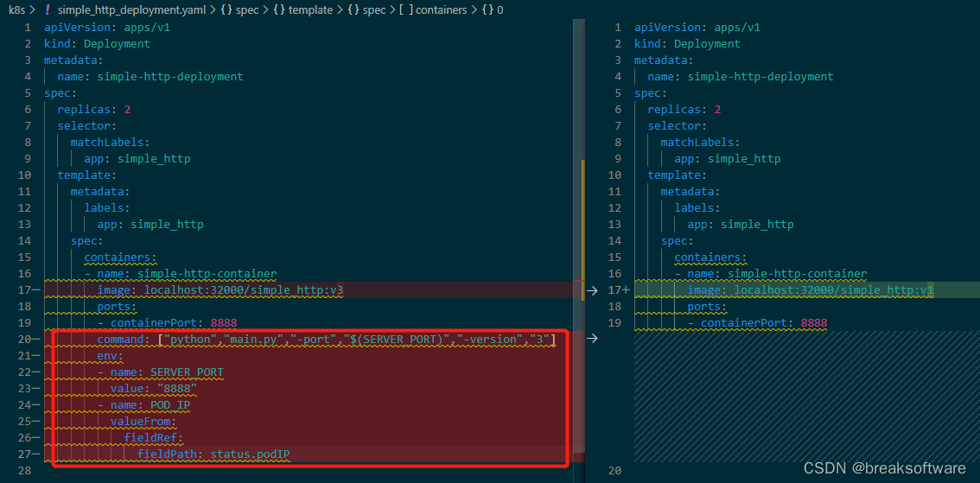This screenshot has height=483, width=980.
Task: Click name: simple-http-deployment in right pane
Action: pyautogui.click(x=740, y=77)
